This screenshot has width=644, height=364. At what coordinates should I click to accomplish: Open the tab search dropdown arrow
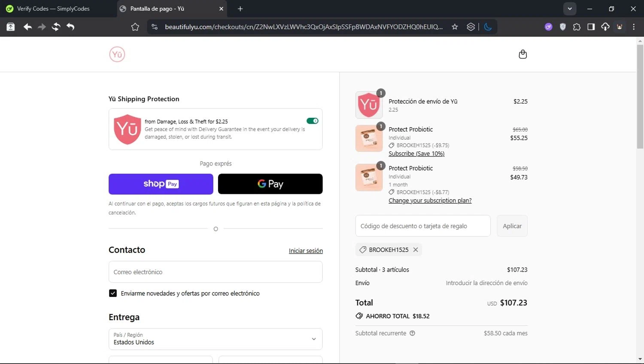point(570,9)
